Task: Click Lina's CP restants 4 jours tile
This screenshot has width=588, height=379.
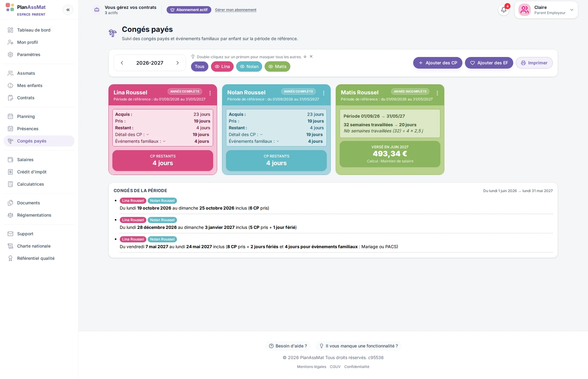Action: pos(163,160)
